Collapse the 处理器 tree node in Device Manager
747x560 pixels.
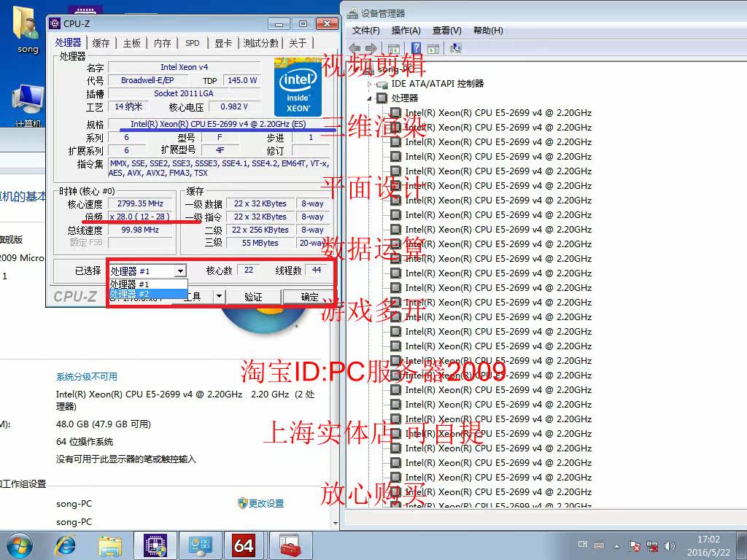tap(369, 98)
